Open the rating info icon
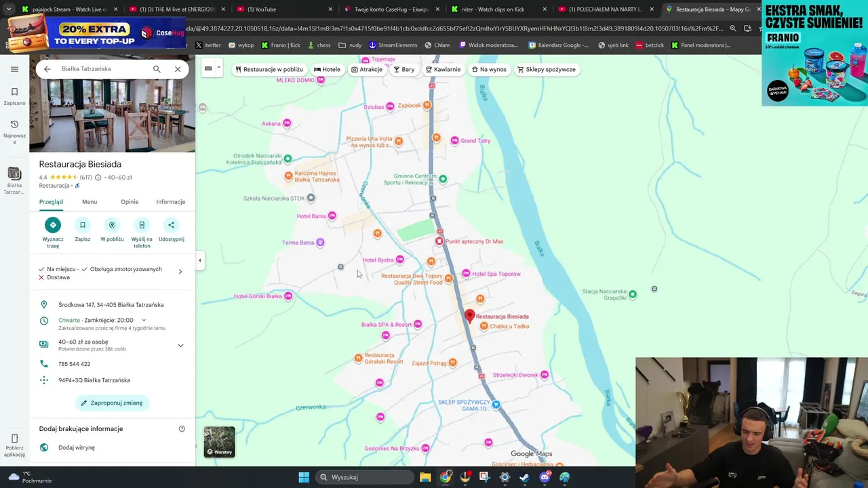The width and height of the screenshot is (868, 488). pos(98,178)
